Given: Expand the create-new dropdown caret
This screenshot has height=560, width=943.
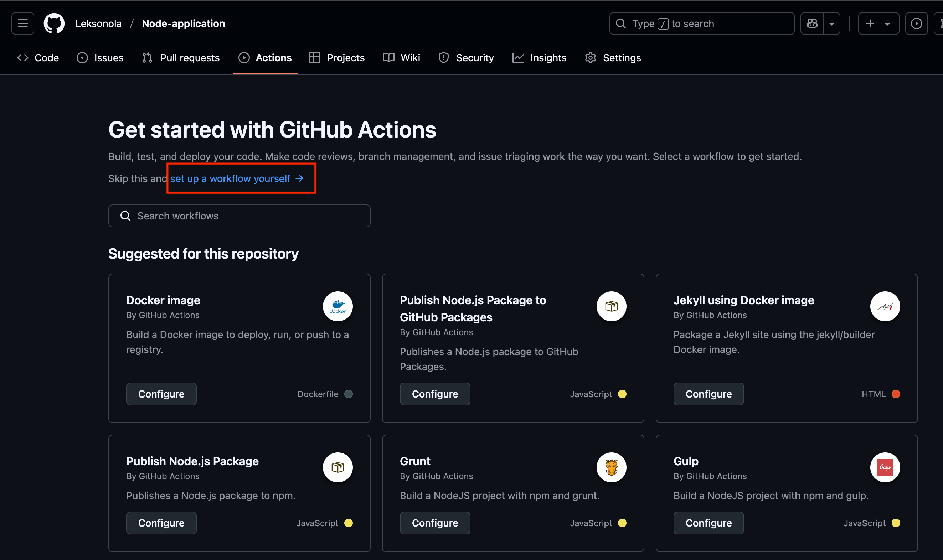Looking at the screenshot, I should 887,24.
